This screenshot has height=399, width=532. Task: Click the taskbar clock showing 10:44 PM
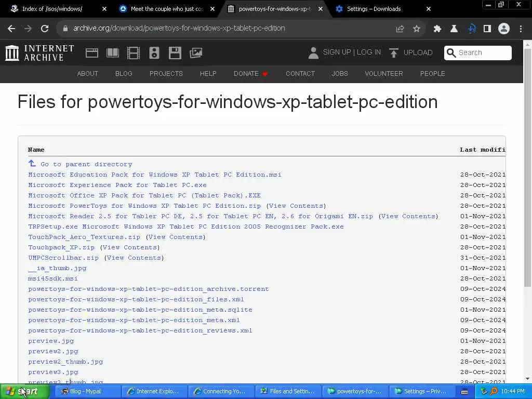(x=512, y=392)
